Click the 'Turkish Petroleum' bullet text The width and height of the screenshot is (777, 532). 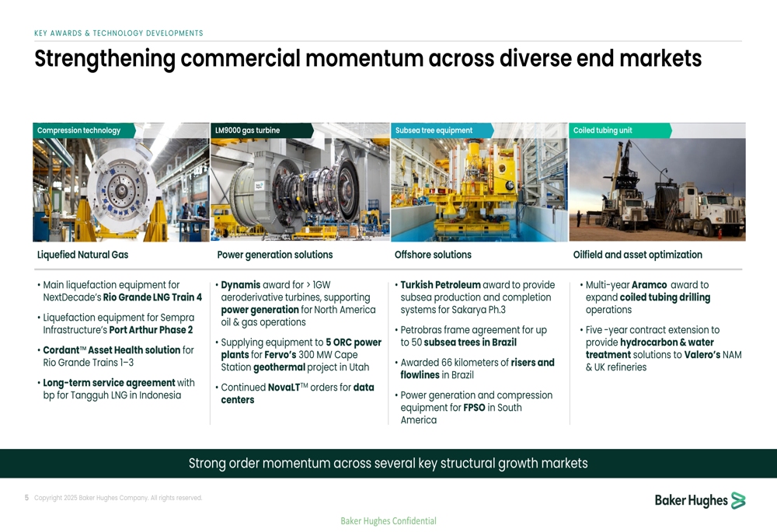[x=441, y=285]
